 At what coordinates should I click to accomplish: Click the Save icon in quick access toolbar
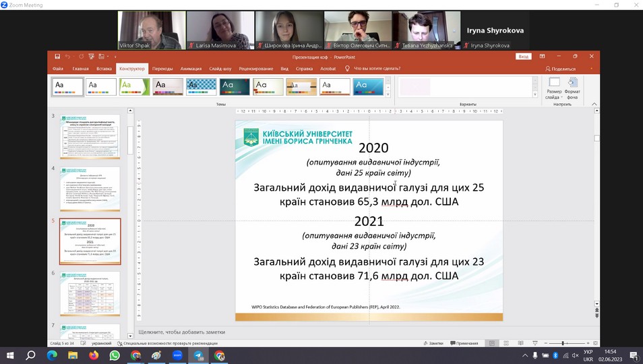click(58, 57)
